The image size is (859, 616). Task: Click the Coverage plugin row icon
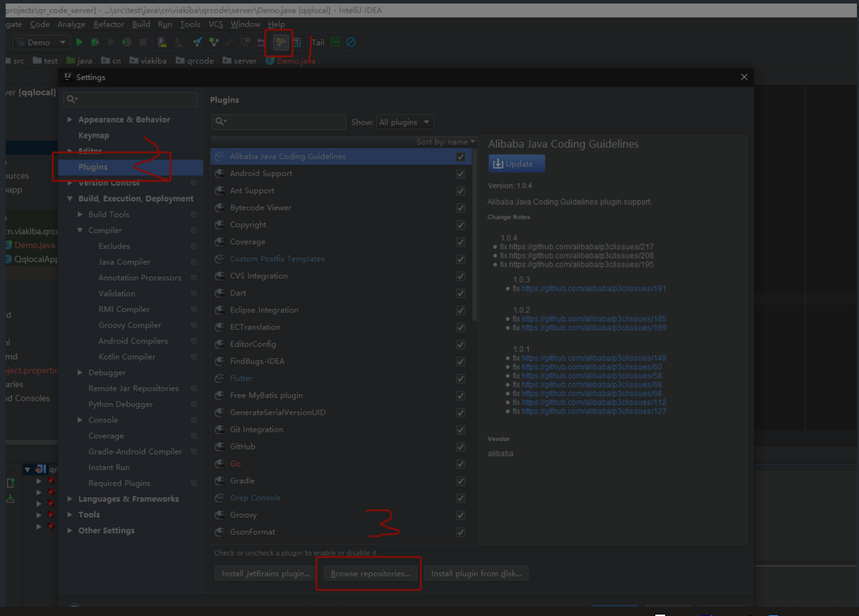(220, 242)
